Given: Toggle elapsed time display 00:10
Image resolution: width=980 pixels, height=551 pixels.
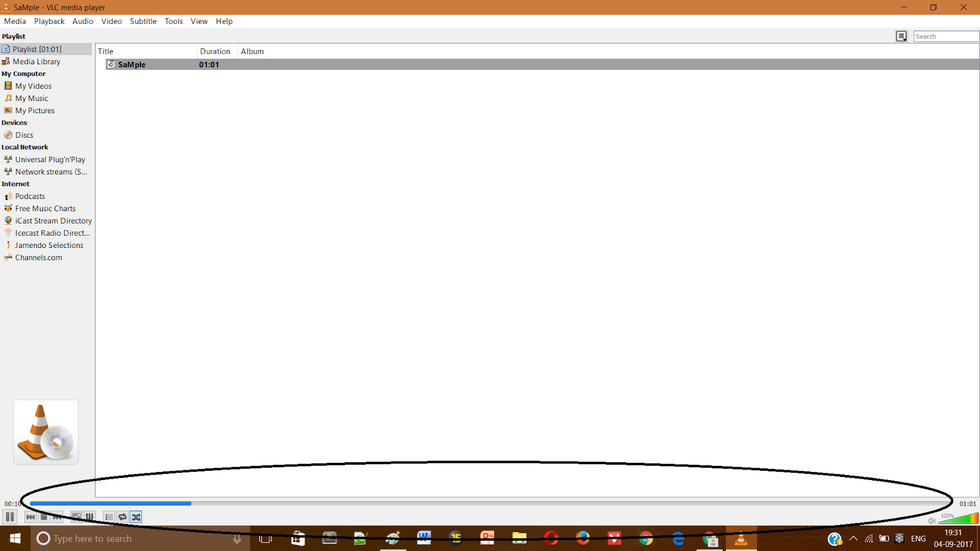Looking at the screenshot, I should tap(13, 504).
